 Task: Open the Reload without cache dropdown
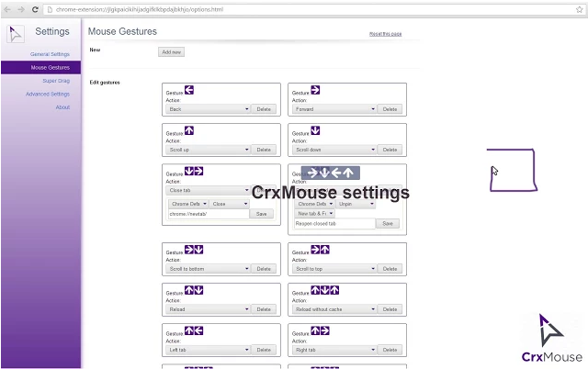[334, 309]
